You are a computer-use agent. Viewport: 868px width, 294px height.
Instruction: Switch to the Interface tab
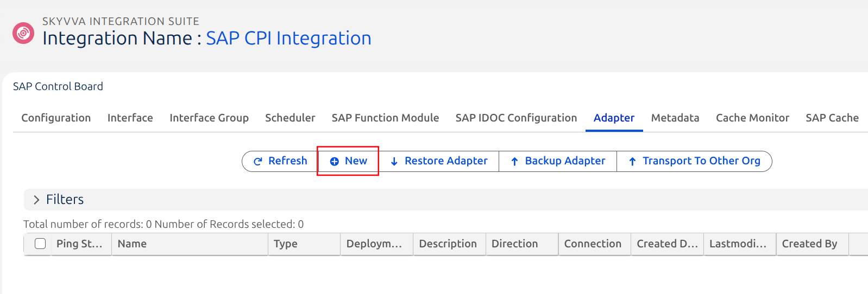pos(130,118)
